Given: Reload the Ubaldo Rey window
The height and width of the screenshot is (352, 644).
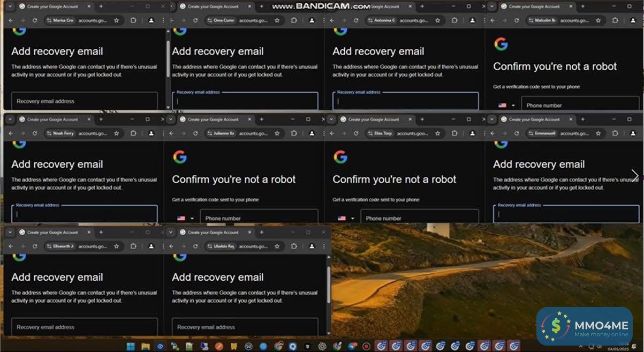Looking at the screenshot, I should click(195, 246).
